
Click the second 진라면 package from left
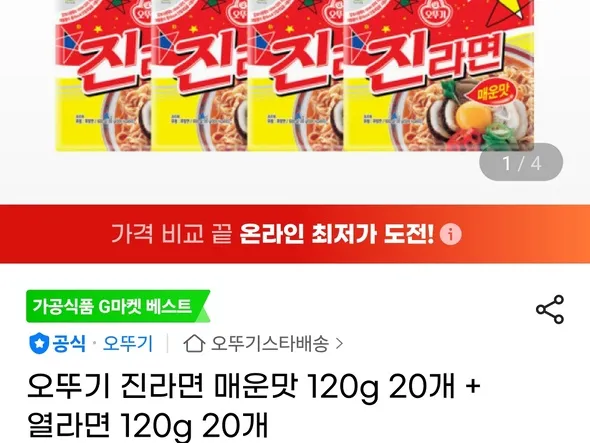[x=199, y=75]
